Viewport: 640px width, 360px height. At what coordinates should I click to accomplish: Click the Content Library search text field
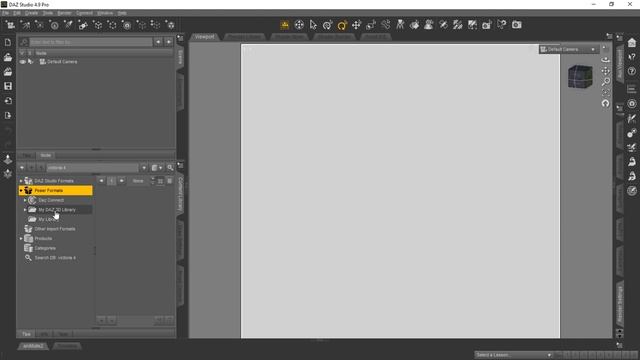(93, 168)
